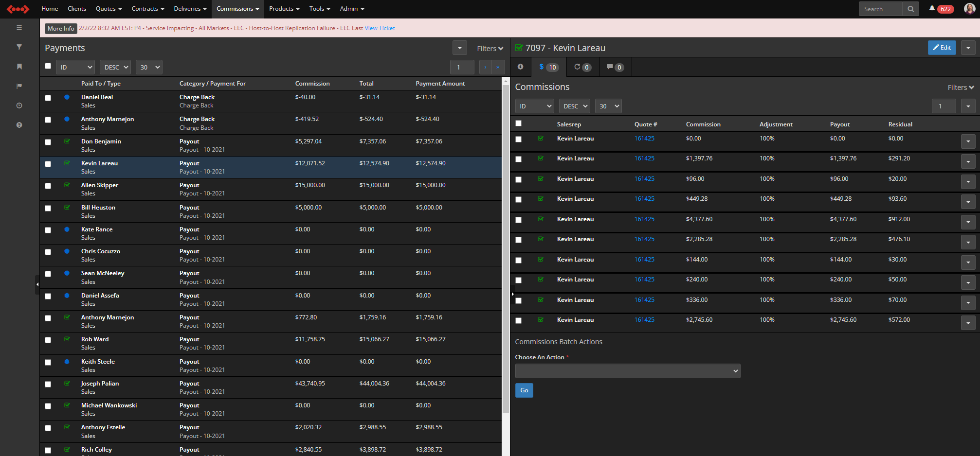Click the Edit button for 7097 Kevin Lareau
Viewport: 980px width, 456px height.
coord(942,48)
